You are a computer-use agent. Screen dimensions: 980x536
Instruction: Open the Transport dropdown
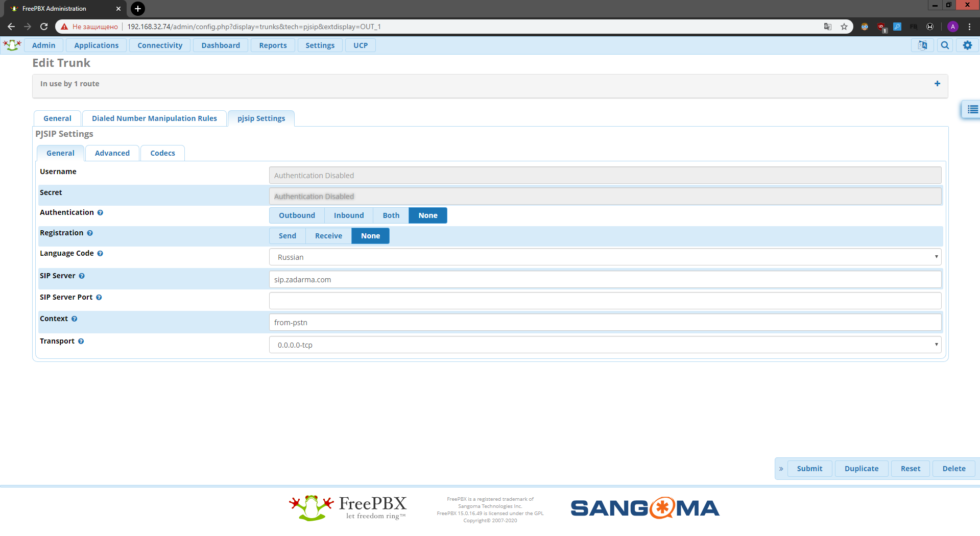tap(605, 345)
